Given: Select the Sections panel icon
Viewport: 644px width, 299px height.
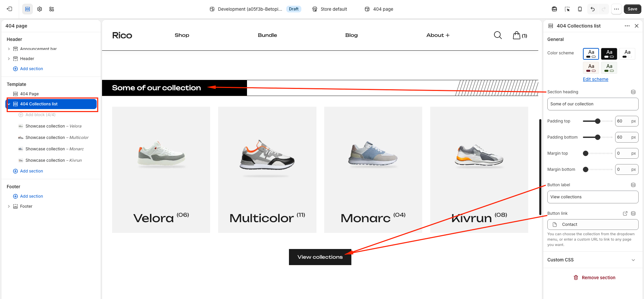Looking at the screenshot, I should [x=28, y=9].
